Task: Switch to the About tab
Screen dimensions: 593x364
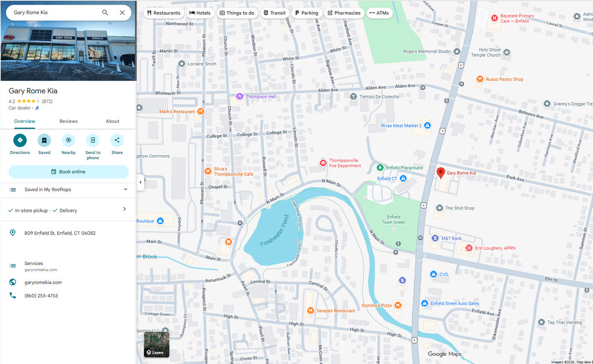Action: 112,121
